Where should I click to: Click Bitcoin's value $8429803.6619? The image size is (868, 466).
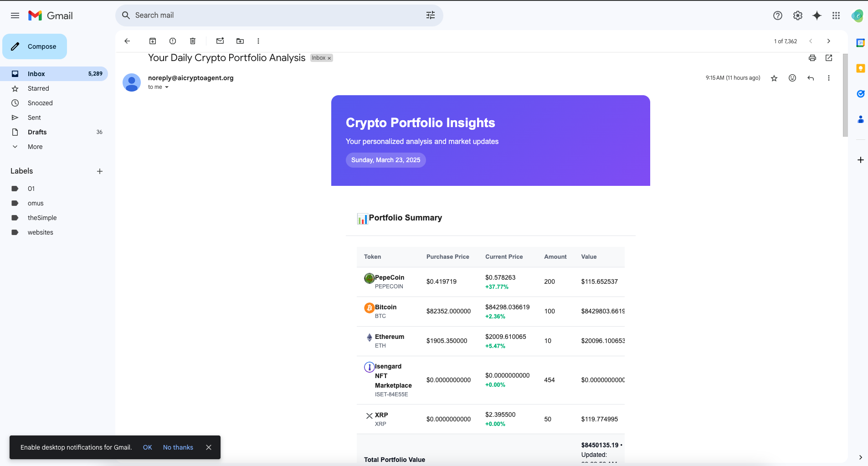tap(603, 311)
